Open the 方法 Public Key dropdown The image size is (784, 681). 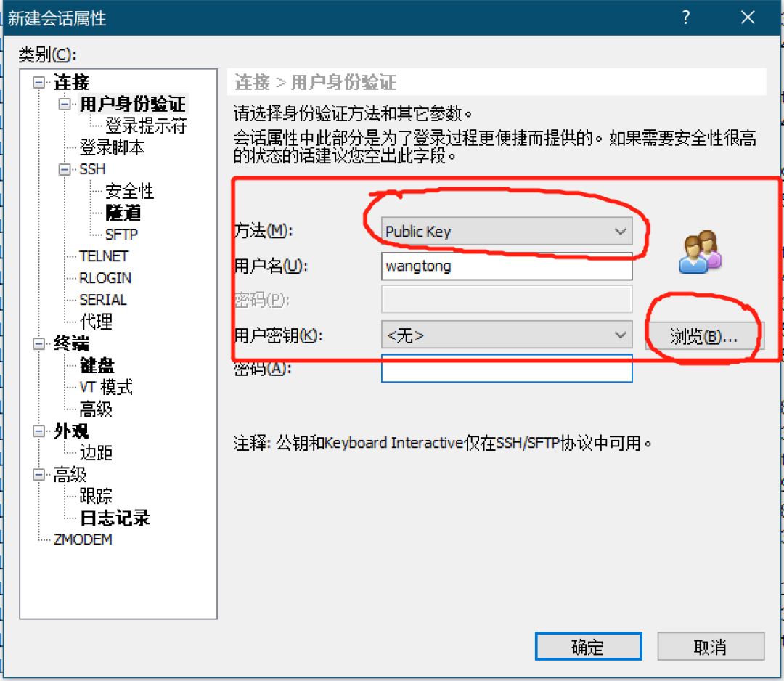pyautogui.click(x=507, y=231)
